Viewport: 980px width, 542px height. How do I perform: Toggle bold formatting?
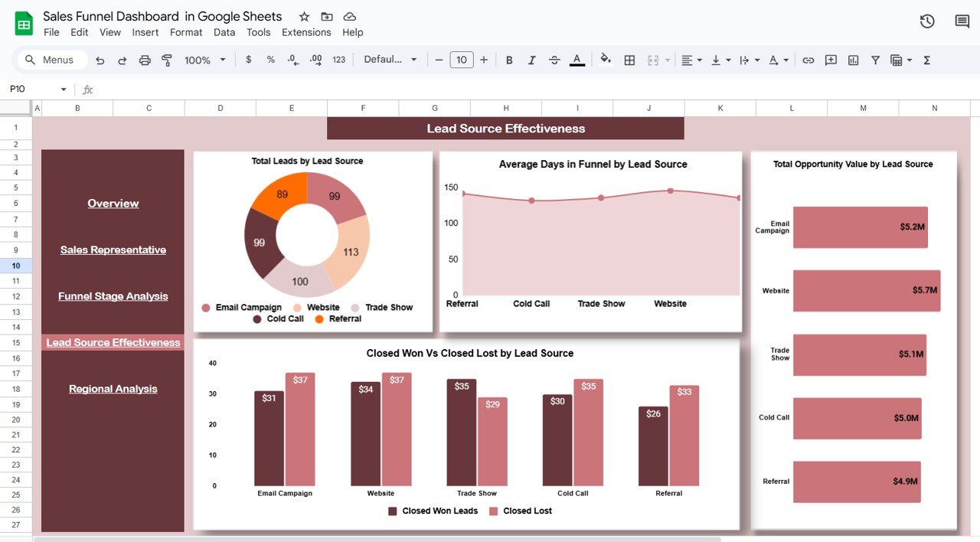pyautogui.click(x=509, y=60)
